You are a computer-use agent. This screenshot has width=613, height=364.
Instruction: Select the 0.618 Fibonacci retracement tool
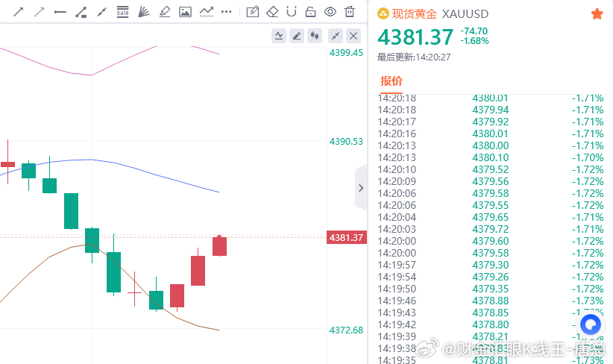(x=123, y=12)
